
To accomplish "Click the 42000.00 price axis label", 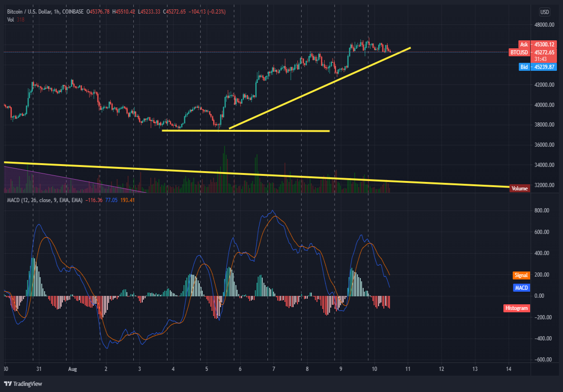I will click(x=544, y=85).
